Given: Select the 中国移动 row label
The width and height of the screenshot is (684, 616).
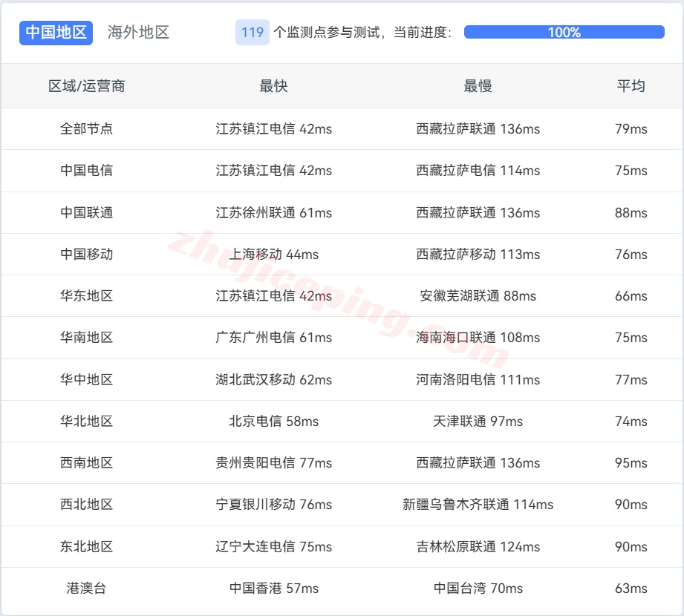Looking at the screenshot, I should tap(86, 254).
